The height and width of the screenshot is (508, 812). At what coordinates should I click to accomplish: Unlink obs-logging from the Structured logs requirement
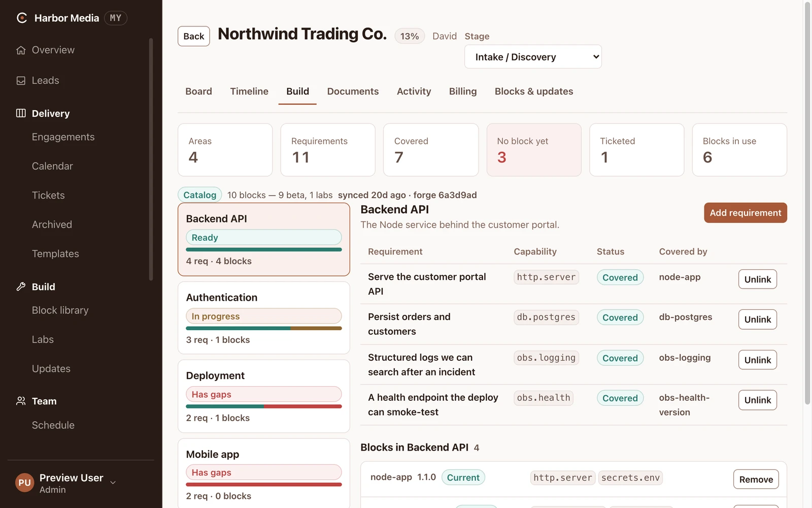pos(757,360)
